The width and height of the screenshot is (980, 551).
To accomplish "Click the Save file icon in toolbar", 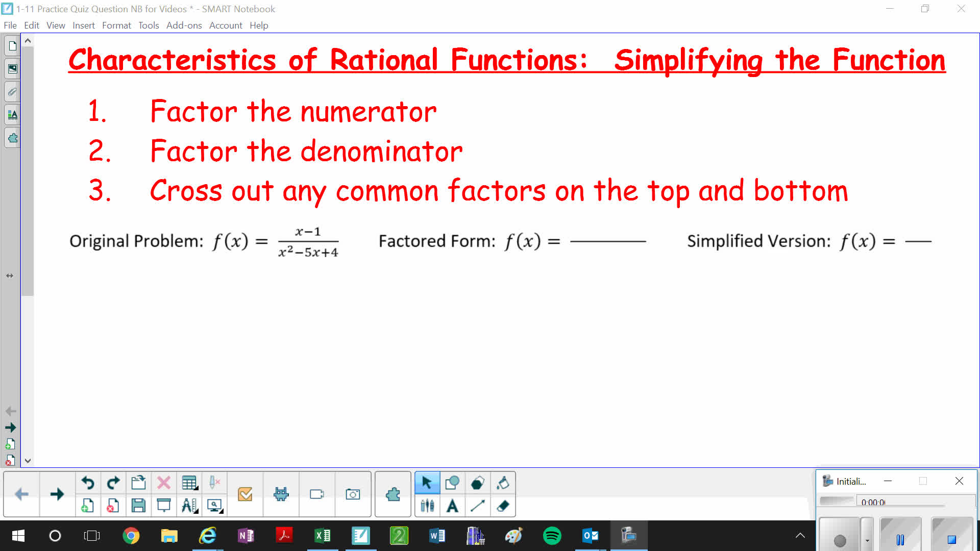I will click(138, 505).
